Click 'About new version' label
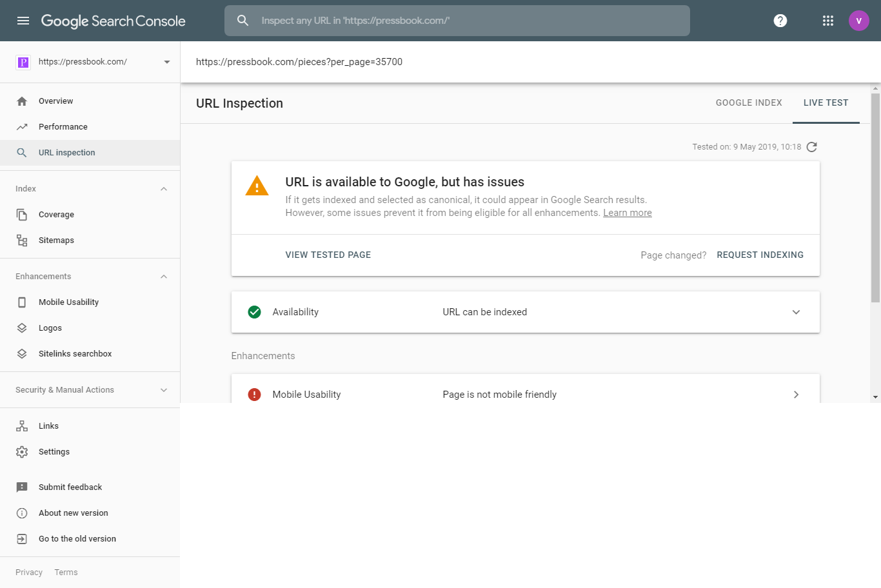The width and height of the screenshot is (881, 588). tap(74, 513)
